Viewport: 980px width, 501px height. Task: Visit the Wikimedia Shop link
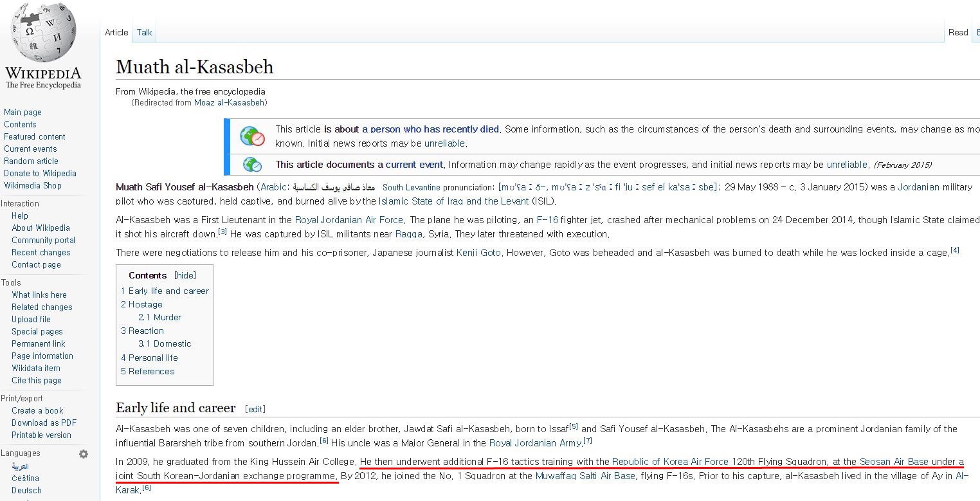[33, 185]
